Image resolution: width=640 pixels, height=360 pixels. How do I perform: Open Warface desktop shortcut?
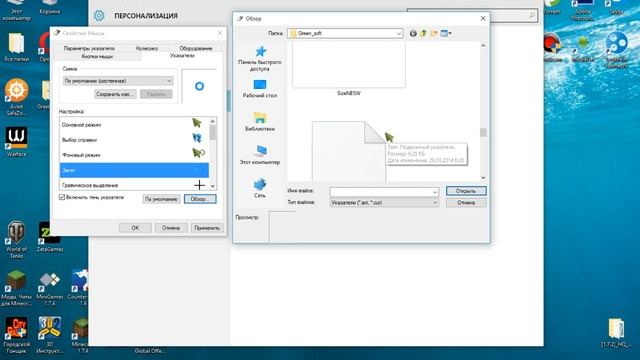pos(16,142)
